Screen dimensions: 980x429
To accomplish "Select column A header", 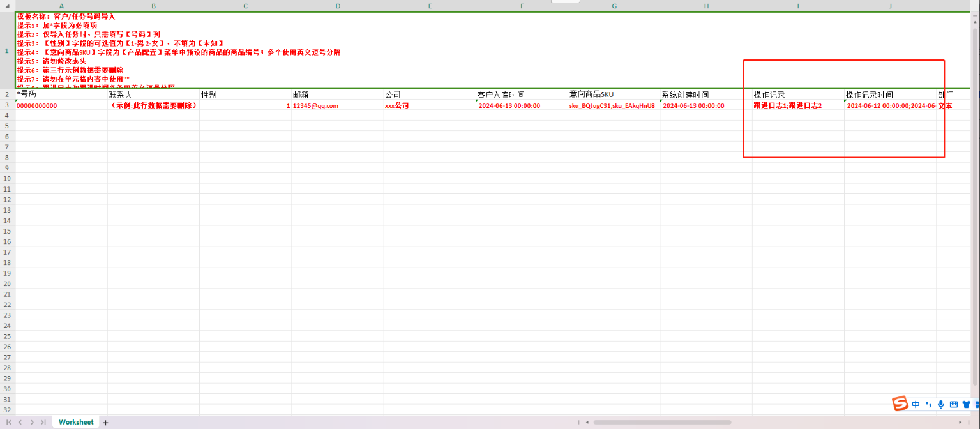I will click(x=61, y=6).
